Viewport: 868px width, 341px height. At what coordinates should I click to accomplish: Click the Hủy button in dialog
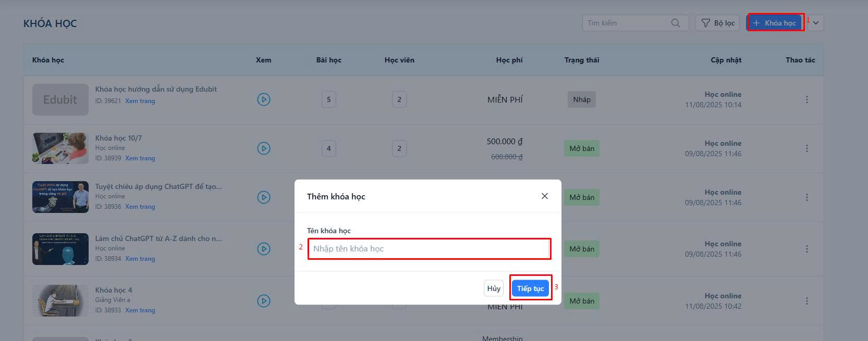494,288
